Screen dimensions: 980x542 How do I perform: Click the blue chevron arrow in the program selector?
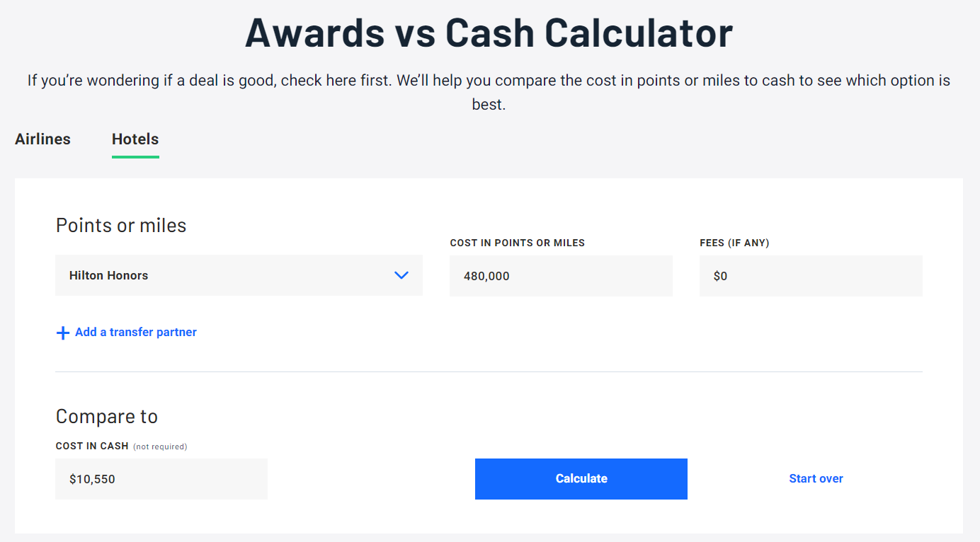click(401, 275)
